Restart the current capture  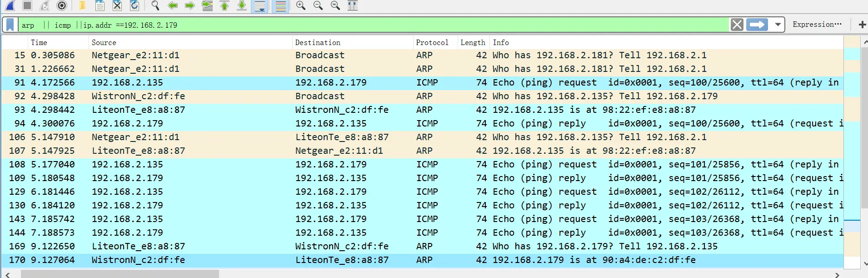[45, 5]
